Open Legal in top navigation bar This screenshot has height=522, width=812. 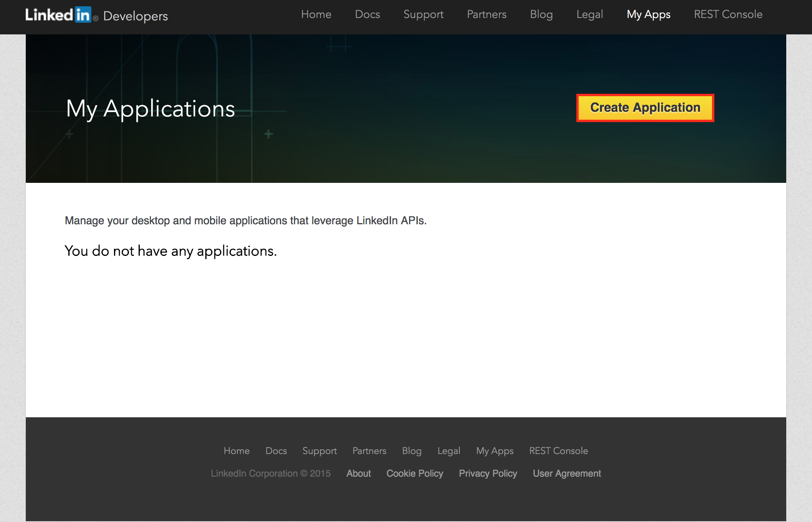point(589,14)
